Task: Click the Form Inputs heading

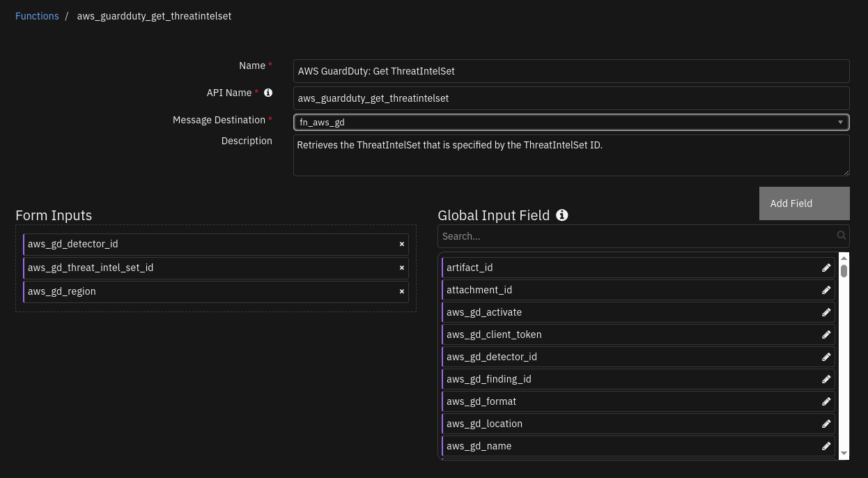Action: 54,215
